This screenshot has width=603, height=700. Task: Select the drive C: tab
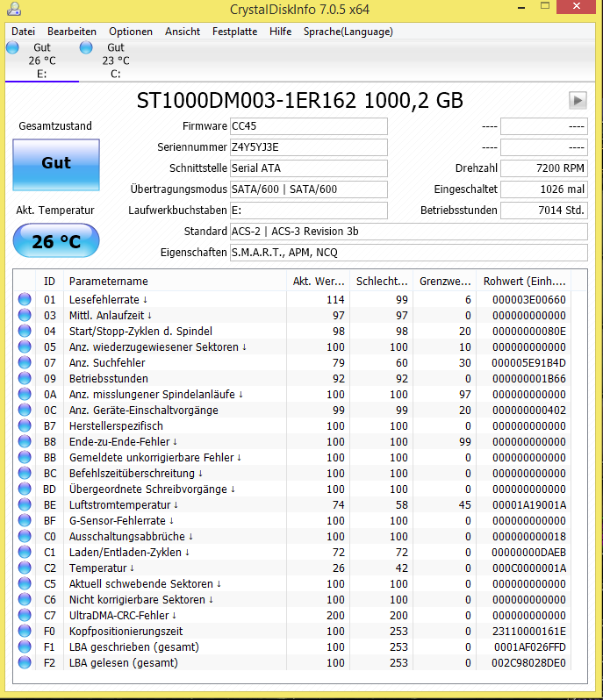[x=116, y=61]
